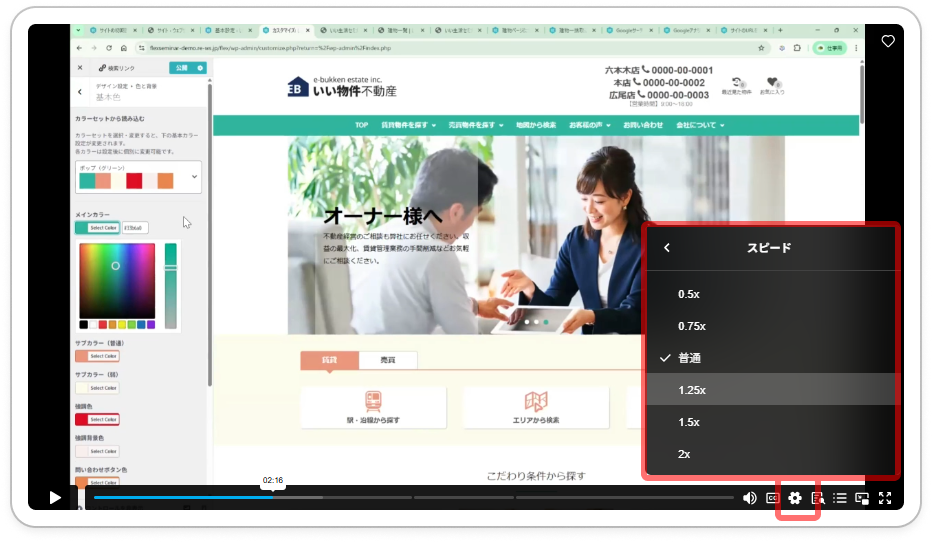Open 賃貸物件を探す navigation dropdown
932x542 pixels.
click(409, 125)
